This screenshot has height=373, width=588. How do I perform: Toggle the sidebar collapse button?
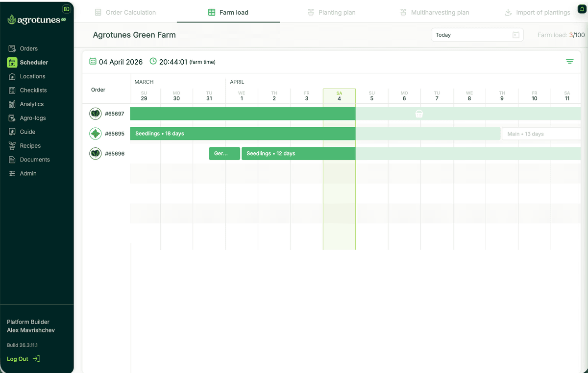[x=67, y=9]
